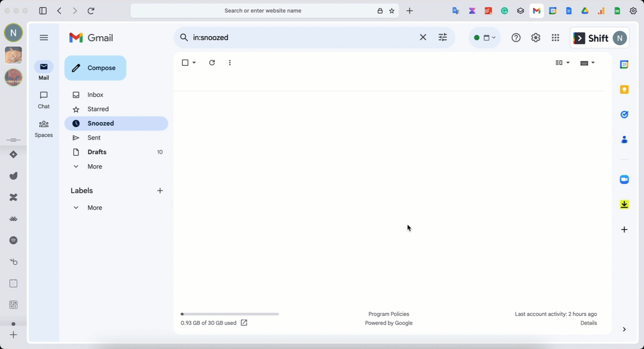644x349 pixels.
Task: Switch to Google Analytics app tab
Action: (601, 11)
